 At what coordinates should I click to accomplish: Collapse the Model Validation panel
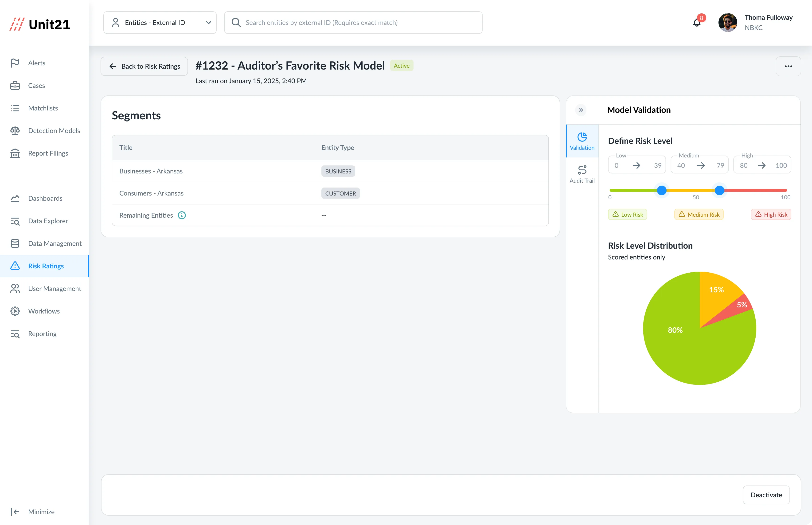pyautogui.click(x=581, y=110)
